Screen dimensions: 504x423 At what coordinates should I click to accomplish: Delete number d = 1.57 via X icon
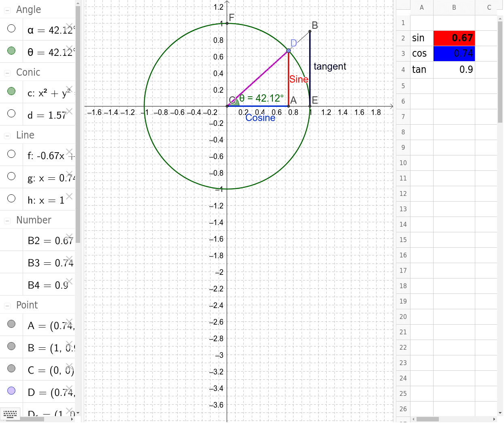[69, 111]
